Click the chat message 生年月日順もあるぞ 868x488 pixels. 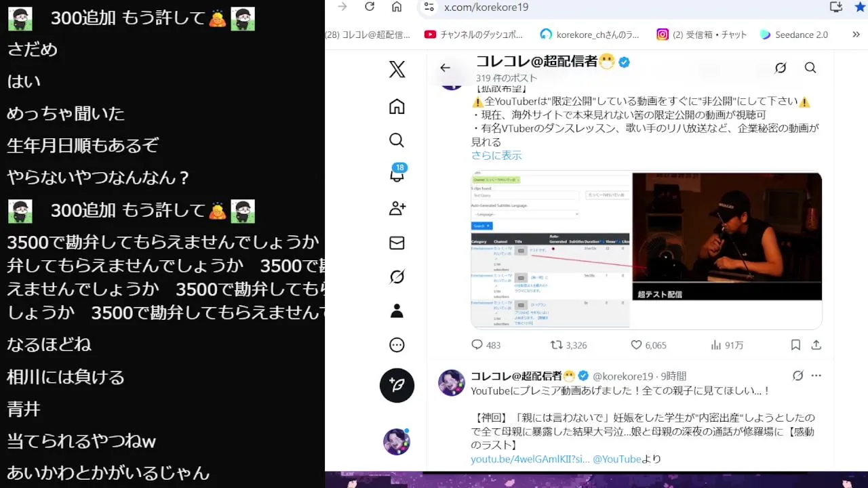(x=83, y=145)
